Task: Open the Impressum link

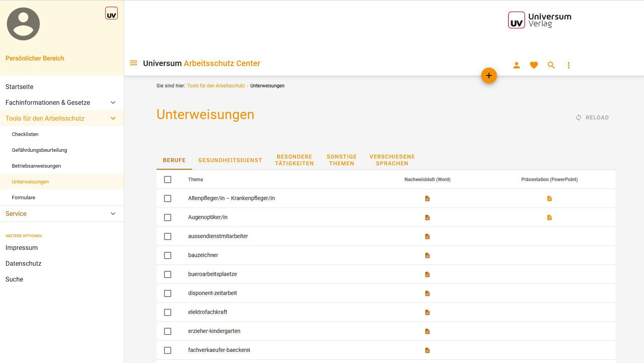Action: pos(22,248)
